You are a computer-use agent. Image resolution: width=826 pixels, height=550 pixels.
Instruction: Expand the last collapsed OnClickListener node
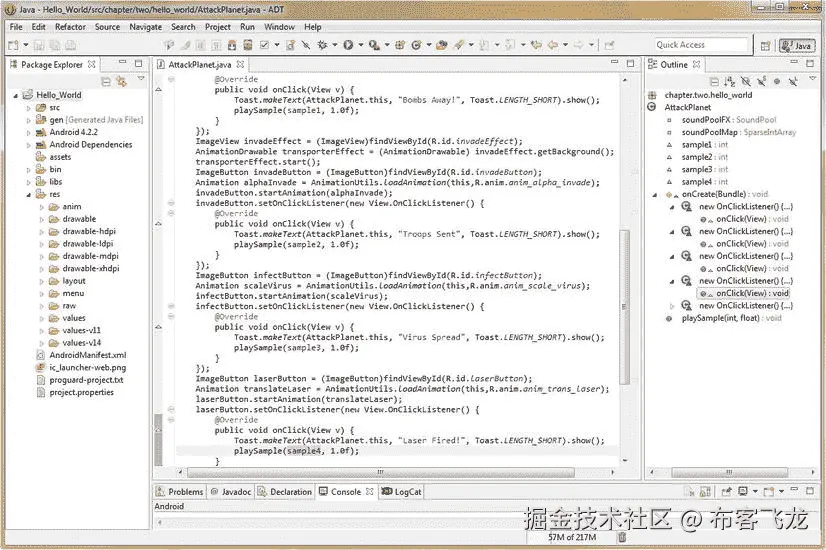click(672, 306)
